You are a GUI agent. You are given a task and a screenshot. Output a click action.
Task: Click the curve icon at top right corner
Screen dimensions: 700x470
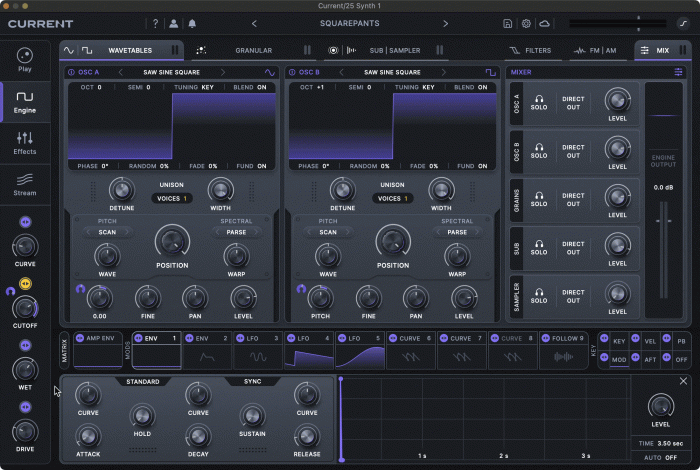click(x=683, y=24)
